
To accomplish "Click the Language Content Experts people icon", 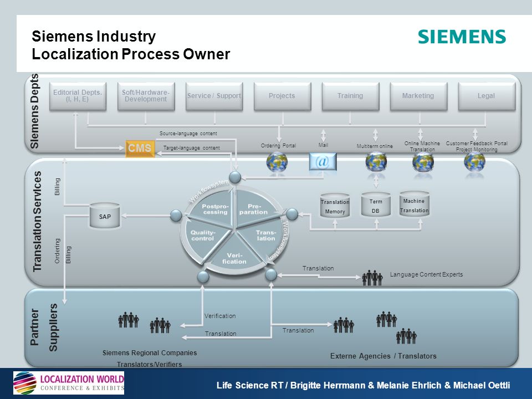I will pos(372,278).
